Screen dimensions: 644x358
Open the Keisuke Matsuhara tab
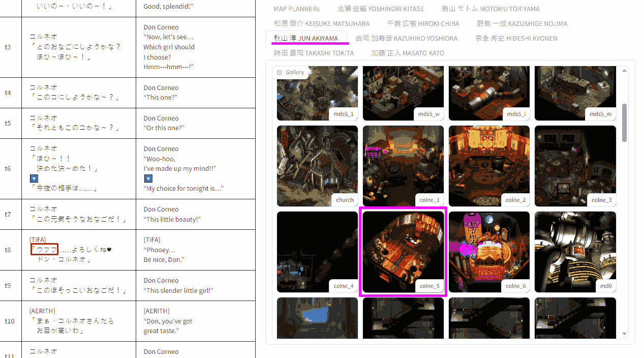click(321, 23)
